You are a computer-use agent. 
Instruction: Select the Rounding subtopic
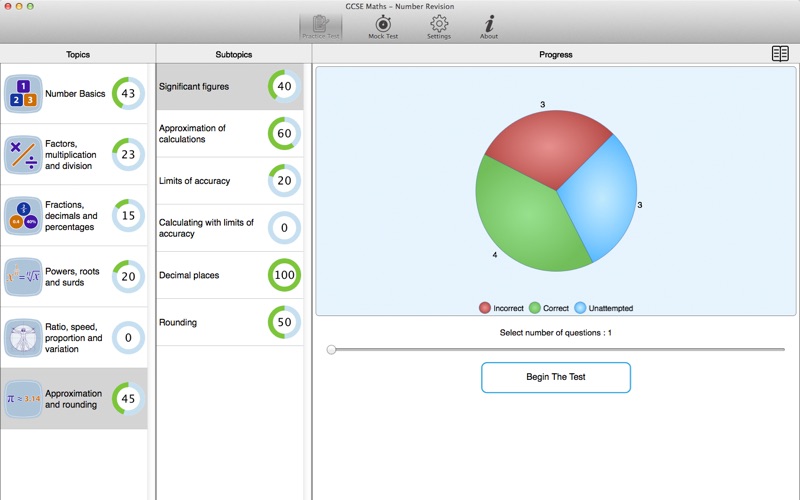(230, 322)
